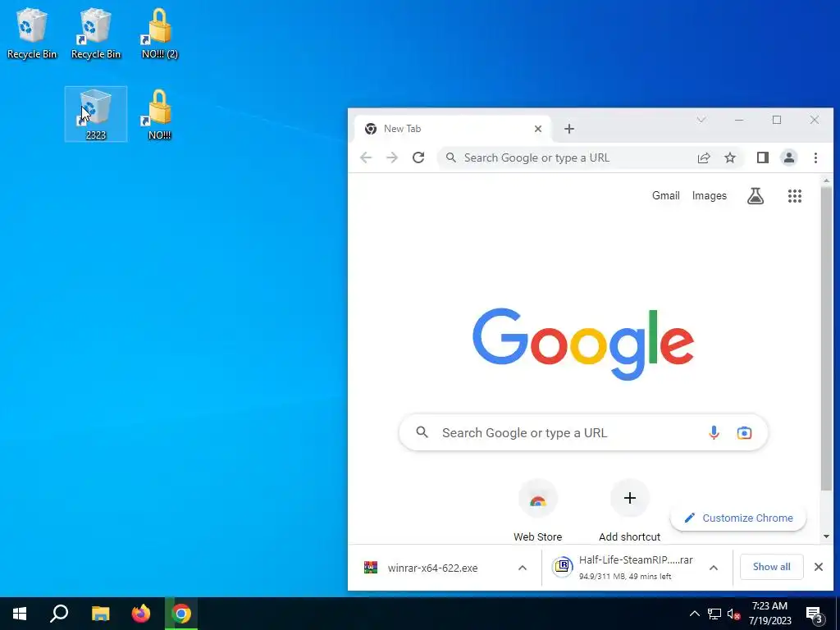Select the first Recycle Bin desktop icon

pyautogui.click(x=32, y=33)
